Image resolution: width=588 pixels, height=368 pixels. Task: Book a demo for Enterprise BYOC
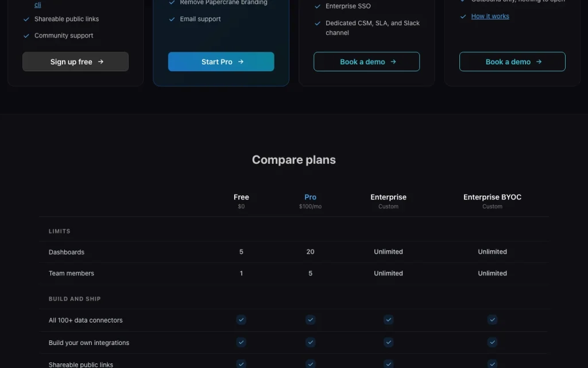[512, 62]
